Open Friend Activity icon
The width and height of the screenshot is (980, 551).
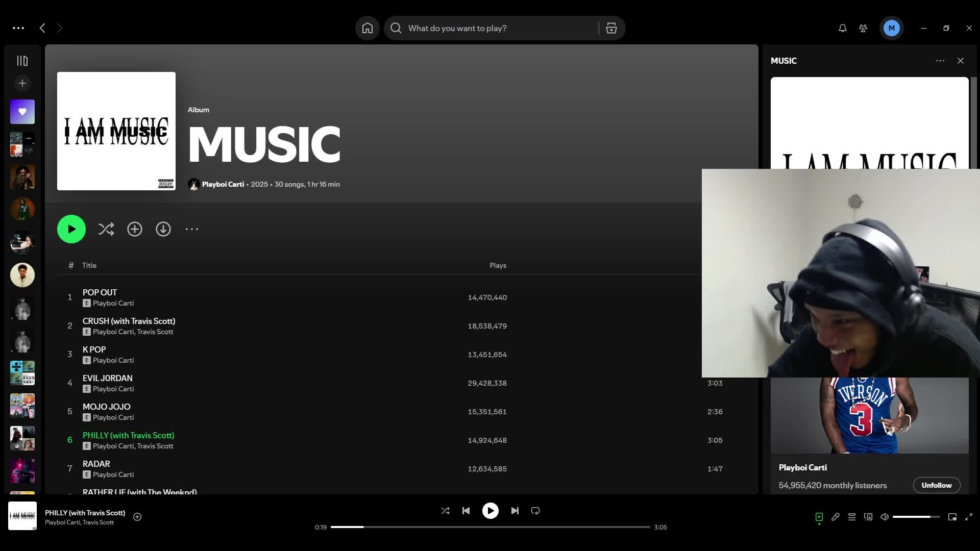863,28
